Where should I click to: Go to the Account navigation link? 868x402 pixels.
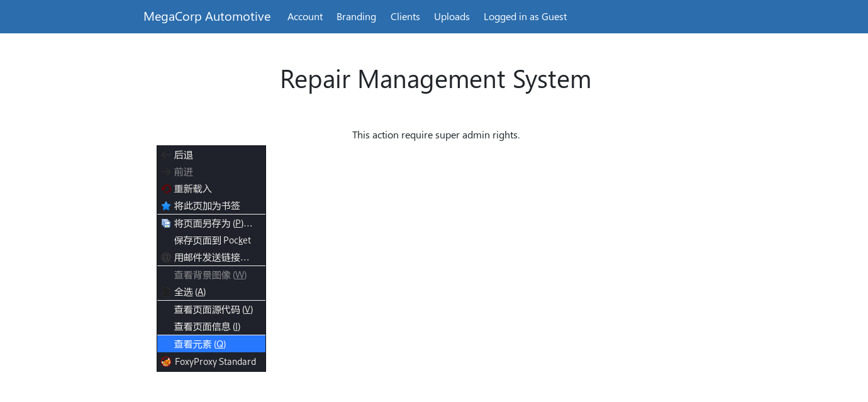pyautogui.click(x=305, y=16)
